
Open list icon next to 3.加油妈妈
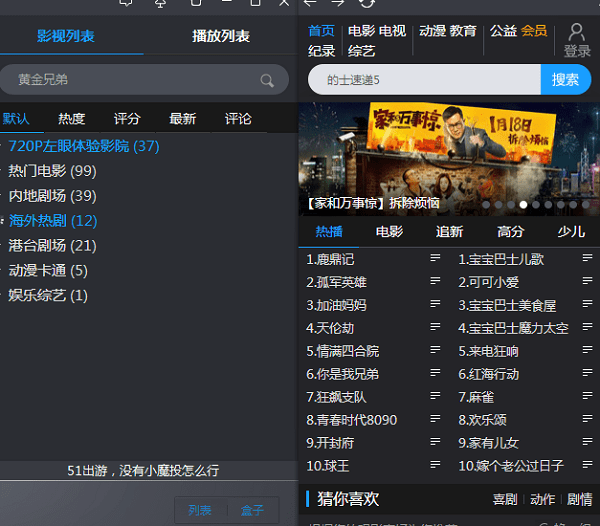[x=435, y=304]
